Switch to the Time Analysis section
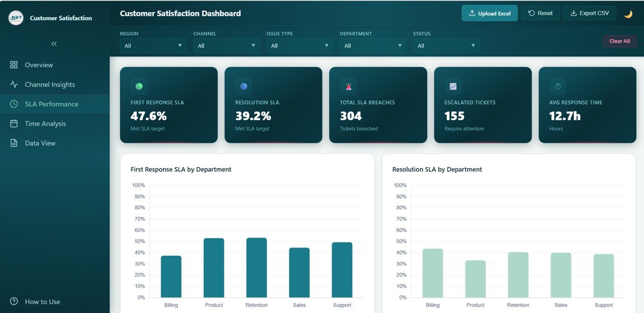The image size is (644, 313). click(45, 124)
